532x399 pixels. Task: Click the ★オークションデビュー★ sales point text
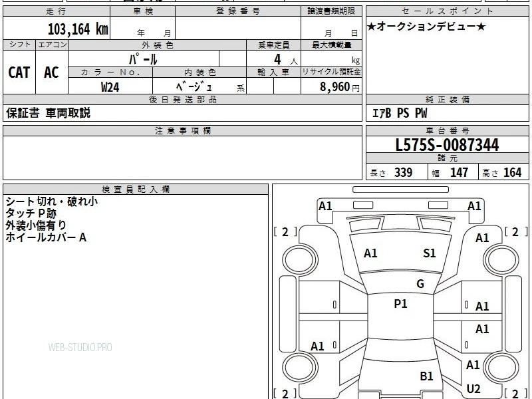[x=426, y=27]
